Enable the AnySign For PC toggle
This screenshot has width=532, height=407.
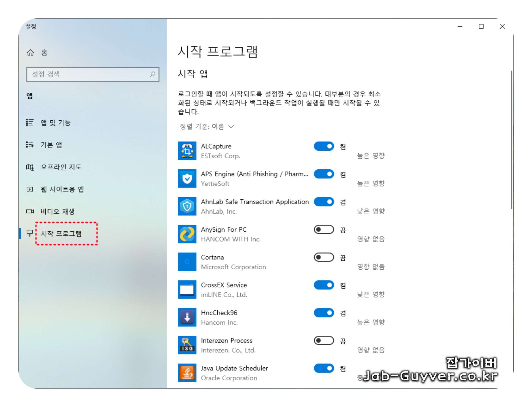[324, 230]
